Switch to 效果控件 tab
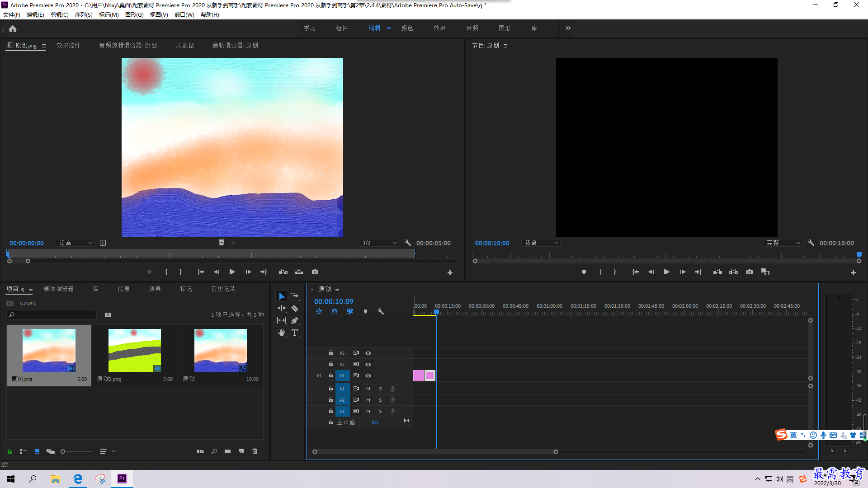The height and width of the screenshot is (488, 868). pos(68,45)
